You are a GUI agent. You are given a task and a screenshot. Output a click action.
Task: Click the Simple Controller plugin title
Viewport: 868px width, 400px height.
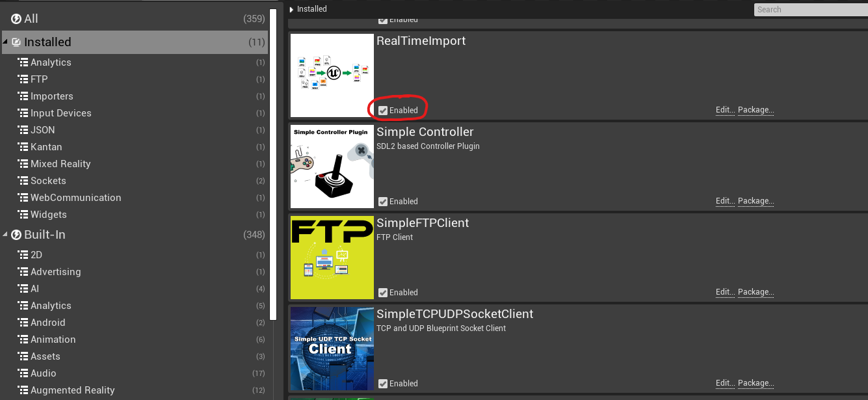click(425, 132)
